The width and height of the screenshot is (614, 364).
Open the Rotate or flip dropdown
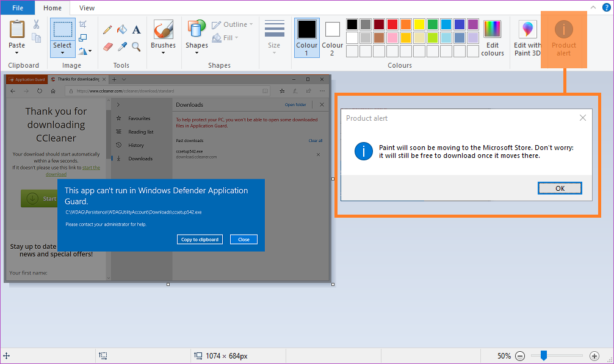click(x=85, y=51)
